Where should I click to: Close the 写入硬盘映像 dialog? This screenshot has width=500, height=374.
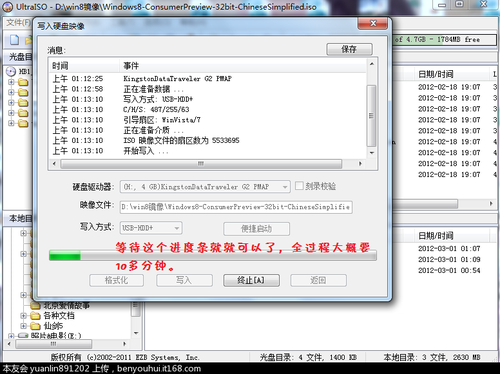[373, 23]
